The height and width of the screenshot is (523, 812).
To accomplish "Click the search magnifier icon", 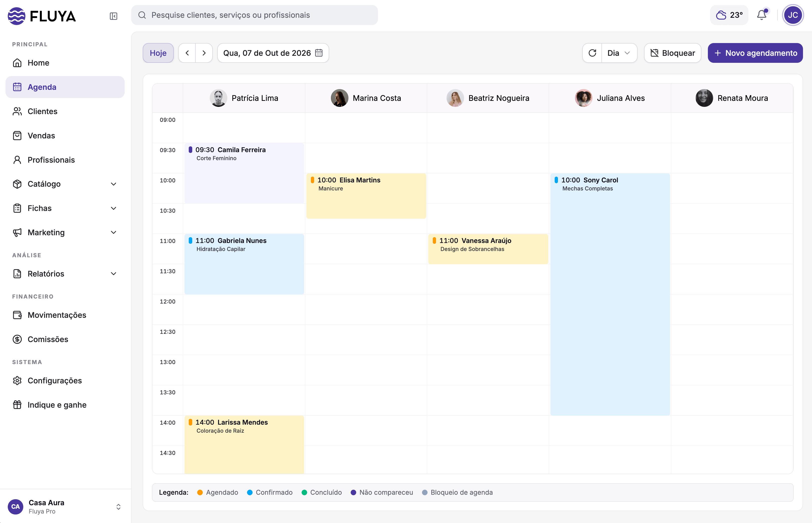I will coord(142,15).
